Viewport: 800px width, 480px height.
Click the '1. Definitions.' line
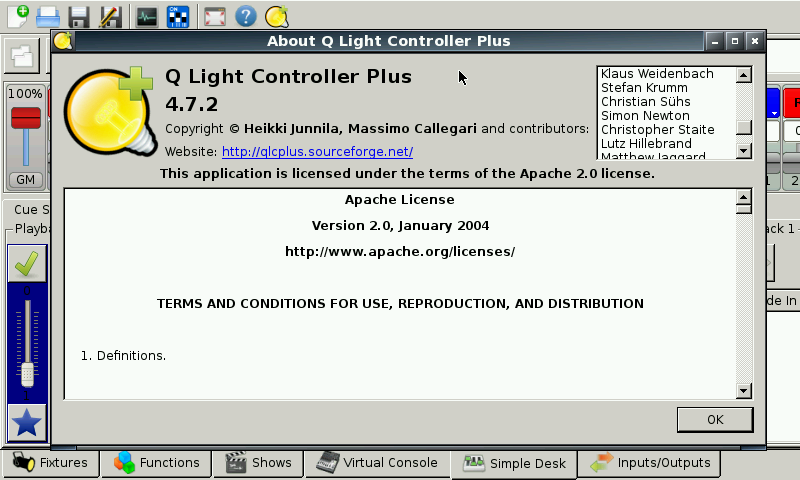tap(123, 356)
